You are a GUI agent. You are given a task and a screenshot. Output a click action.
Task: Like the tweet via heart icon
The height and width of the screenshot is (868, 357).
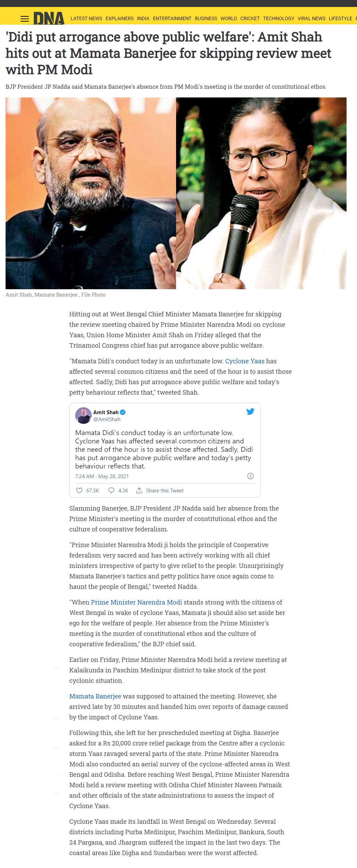[79, 490]
